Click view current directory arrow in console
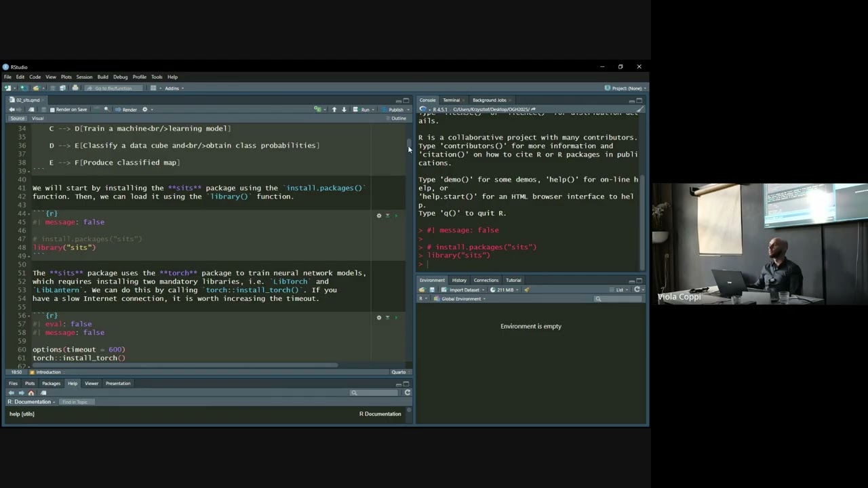Image resolution: width=868 pixels, height=488 pixels. pos(534,109)
